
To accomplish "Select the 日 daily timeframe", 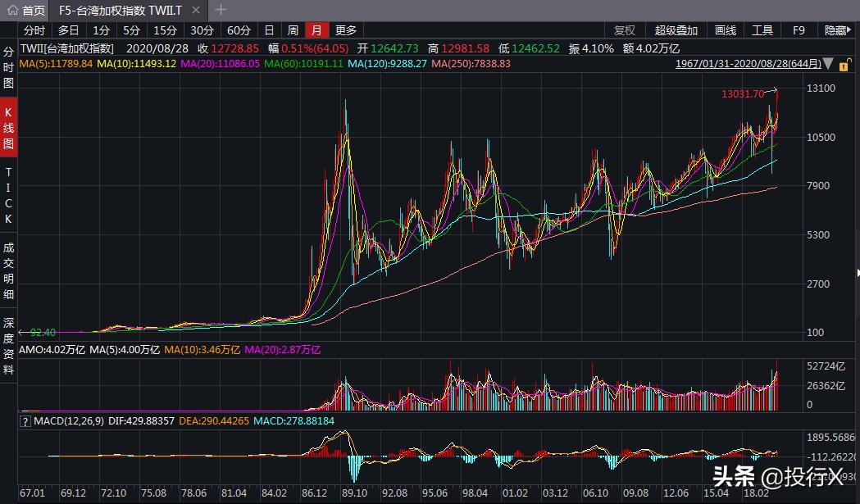I will [x=269, y=30].
